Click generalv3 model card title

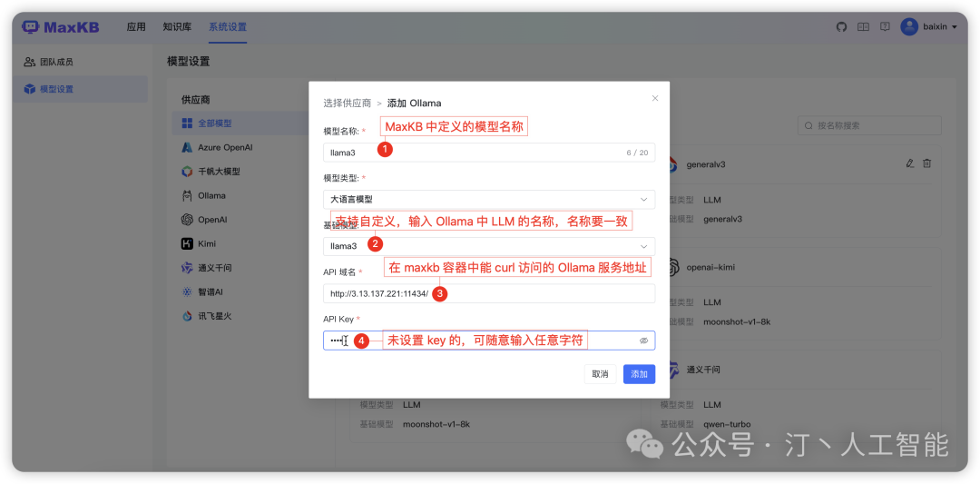(x=705, y=163)
